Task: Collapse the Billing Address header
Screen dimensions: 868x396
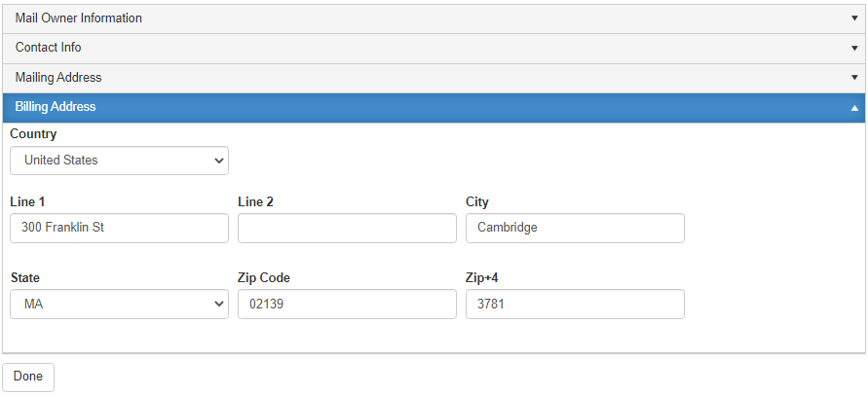Action: tap(434, 108)
